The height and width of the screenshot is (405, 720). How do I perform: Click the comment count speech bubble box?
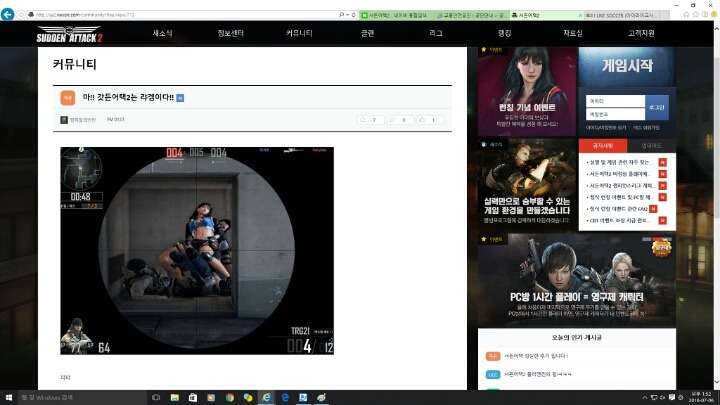click(400, 120)
